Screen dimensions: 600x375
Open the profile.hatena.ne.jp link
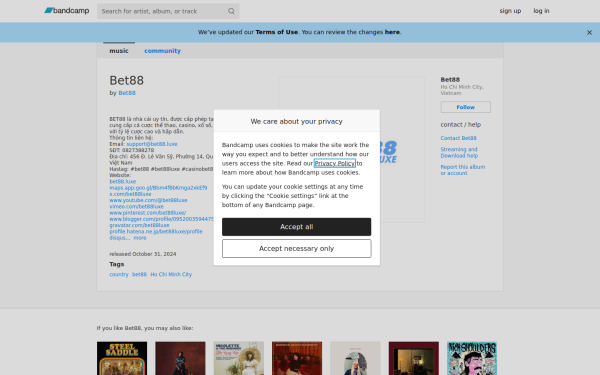coord(156,232)
